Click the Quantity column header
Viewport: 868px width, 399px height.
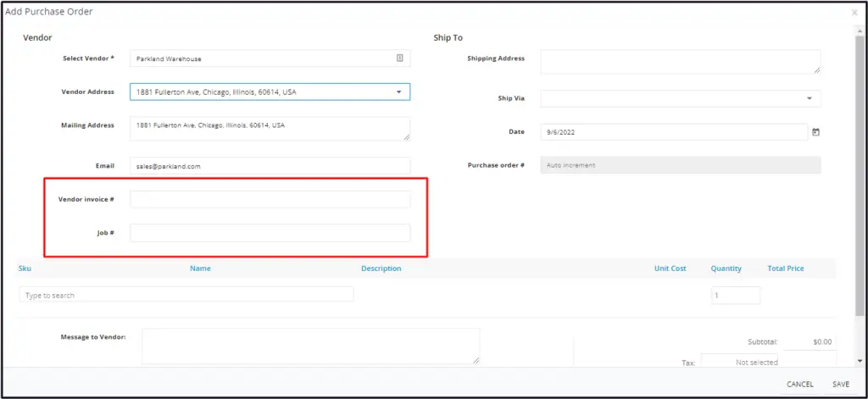click(x=726, y=269)
